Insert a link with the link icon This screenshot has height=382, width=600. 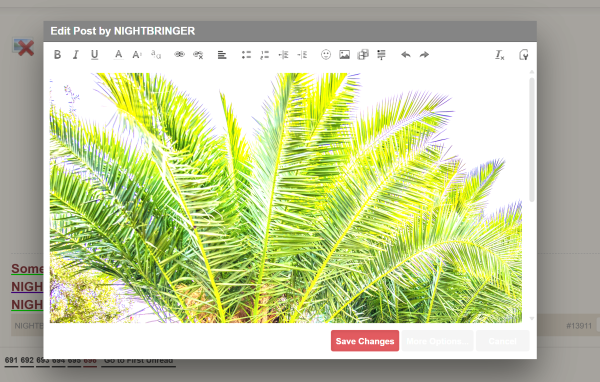coord(179,55)
